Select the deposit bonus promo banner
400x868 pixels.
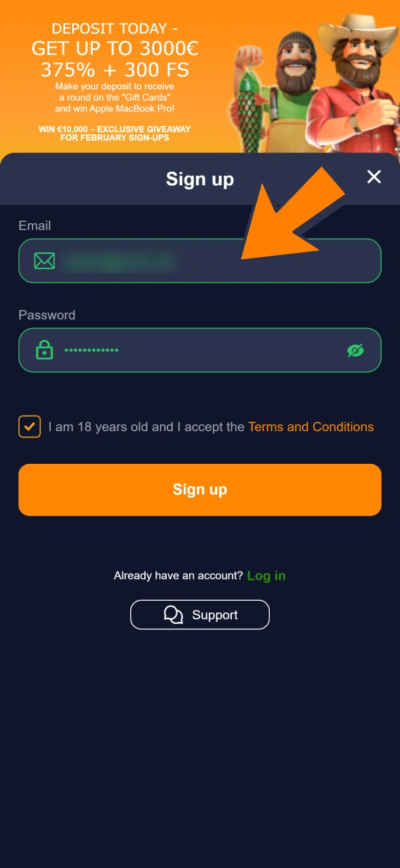115,75
